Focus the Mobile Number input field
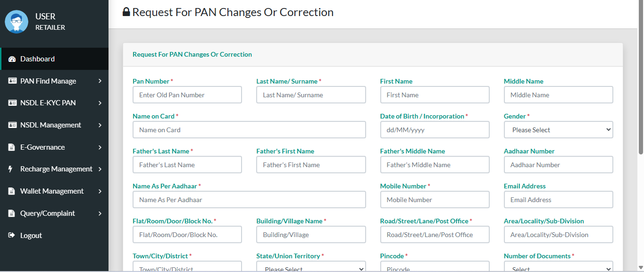 435,200
